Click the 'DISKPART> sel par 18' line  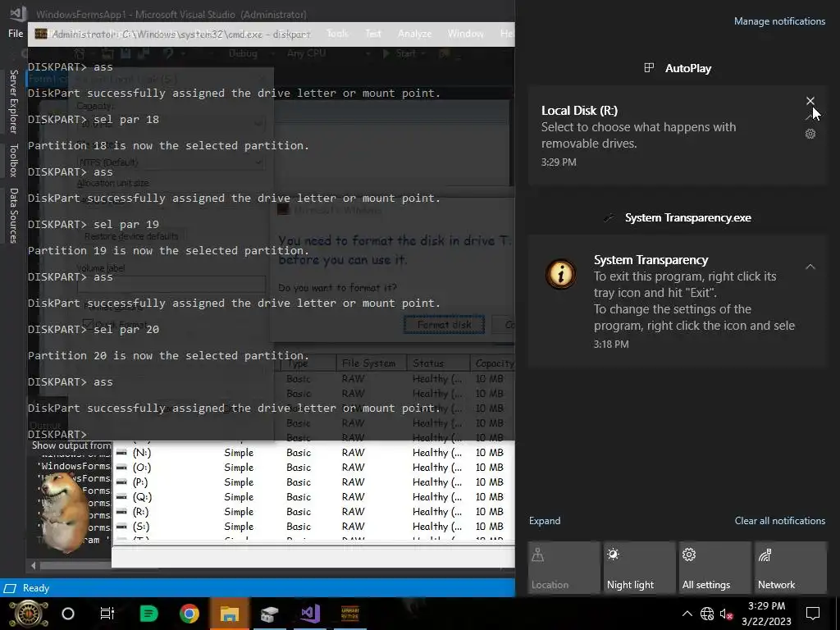pyautogui.click(x=94, y=120)
